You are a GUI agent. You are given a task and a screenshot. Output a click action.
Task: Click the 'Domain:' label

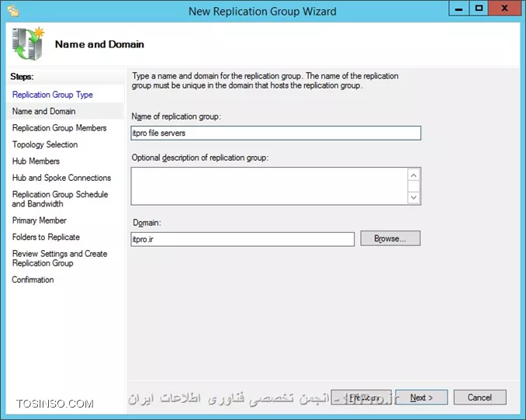[x=147, y=223]
